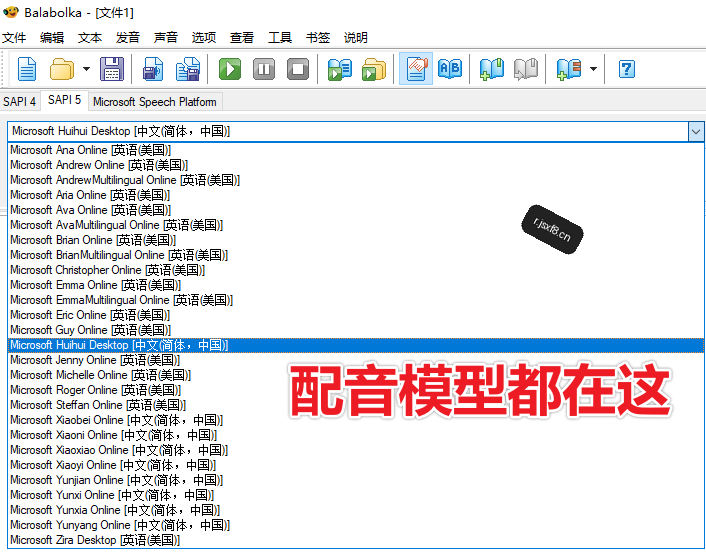Select Microsoft Eric Online voice
This screenshot has height=552, width=706.
pos(356,315)
